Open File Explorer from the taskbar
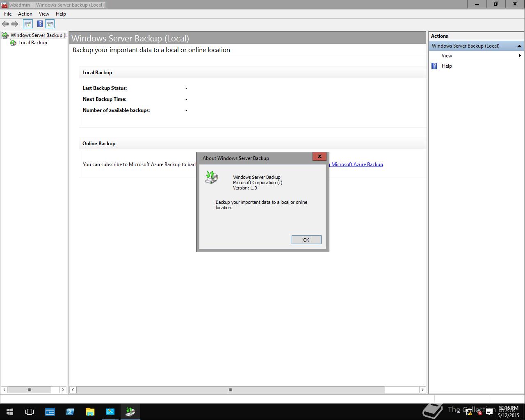The width and height of the screenshot is (525, 420). [90, 412]
